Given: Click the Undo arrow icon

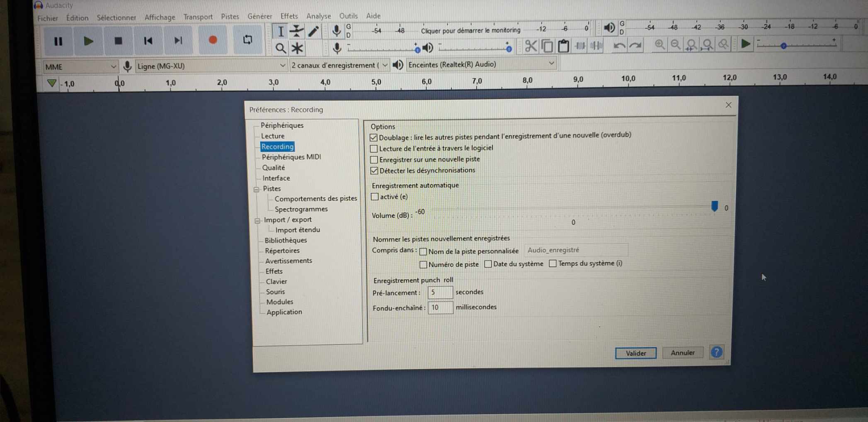Looking at the screenshot, I should tap(619, 45).
